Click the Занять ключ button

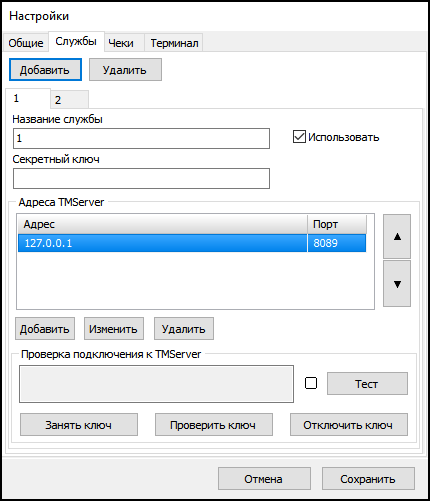tap(79, 425)
